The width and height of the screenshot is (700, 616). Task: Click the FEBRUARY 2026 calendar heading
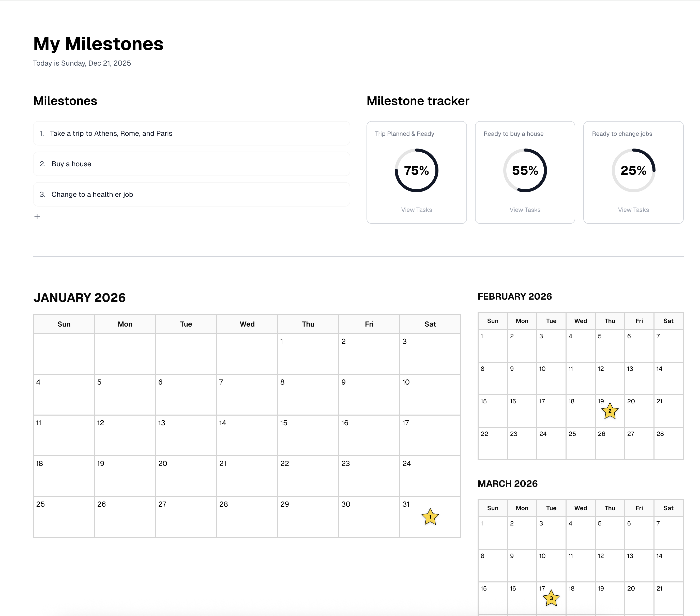click(515, 296)
